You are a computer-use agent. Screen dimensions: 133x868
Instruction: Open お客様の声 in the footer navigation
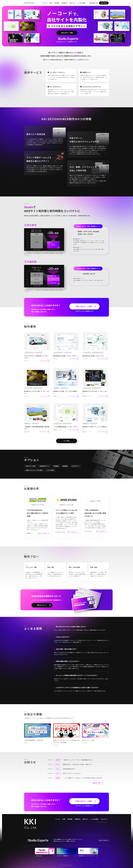pyautogui.click(x=77, y=819)
